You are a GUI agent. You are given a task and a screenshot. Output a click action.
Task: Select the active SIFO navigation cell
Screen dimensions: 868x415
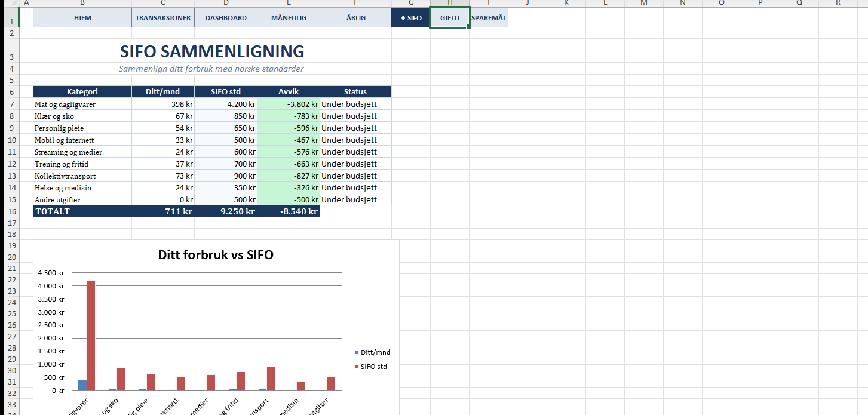[x=411, y=18]
